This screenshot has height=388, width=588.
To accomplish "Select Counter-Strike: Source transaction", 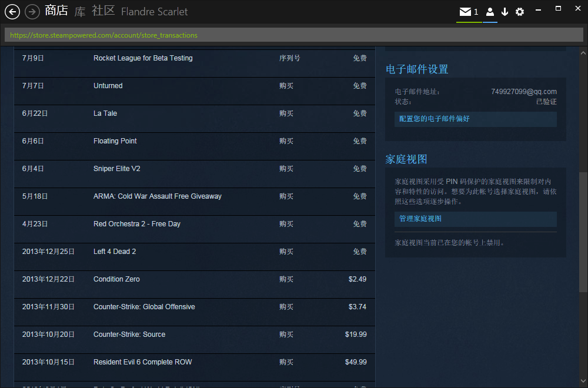I will [x=195, y=340].
